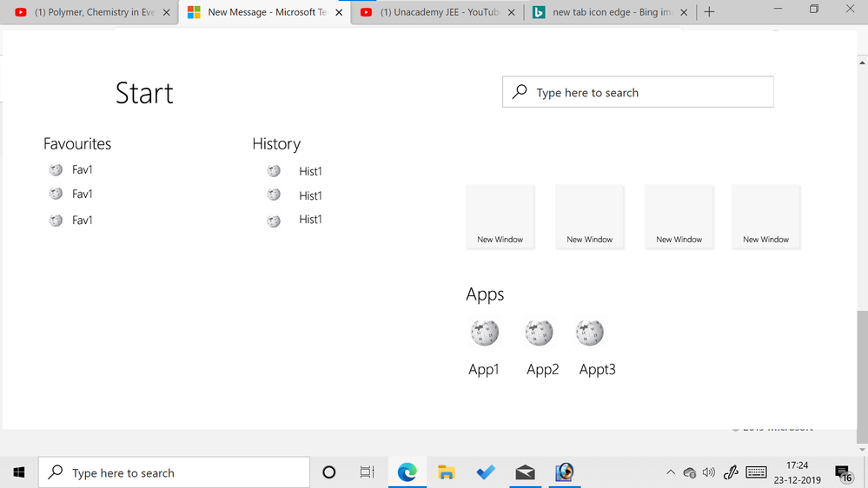Open the touch keyboard tray icon
Image resolution: width=868 pixels, height=488 pixels.
[756, 472]
